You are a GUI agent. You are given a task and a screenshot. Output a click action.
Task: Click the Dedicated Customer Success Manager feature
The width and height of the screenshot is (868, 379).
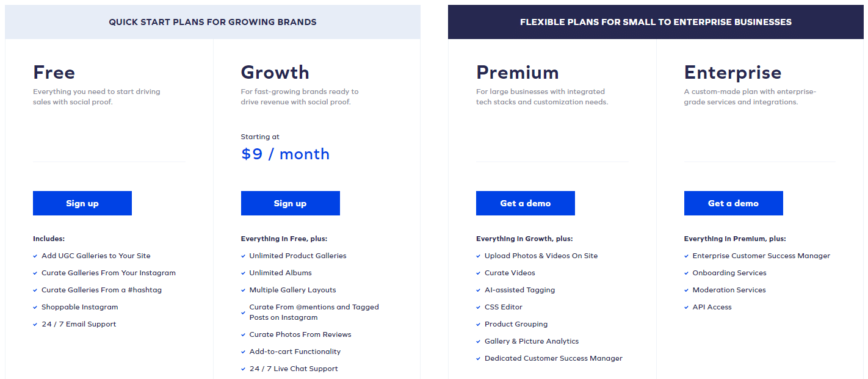(x=554, y=358)
